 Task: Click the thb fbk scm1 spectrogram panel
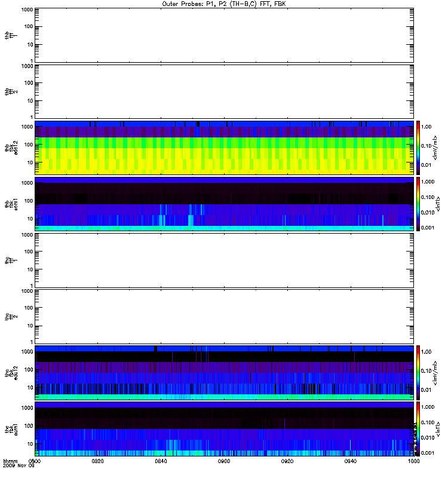(x=224, y=204)
